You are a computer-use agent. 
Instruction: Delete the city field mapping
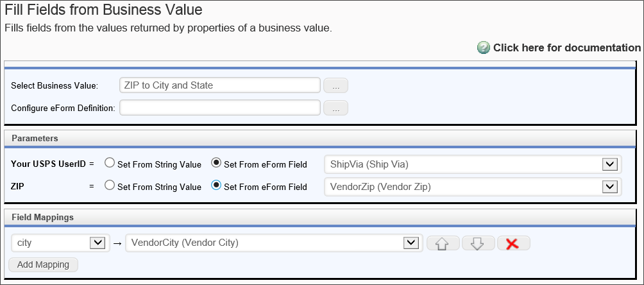(513, 243)
